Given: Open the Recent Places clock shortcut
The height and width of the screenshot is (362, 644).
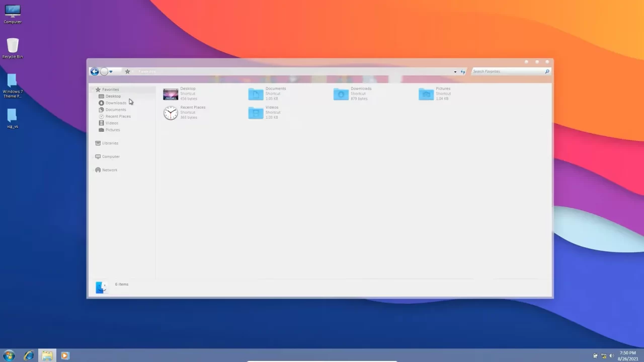Looking at the screenshot, I should (171, 113).
